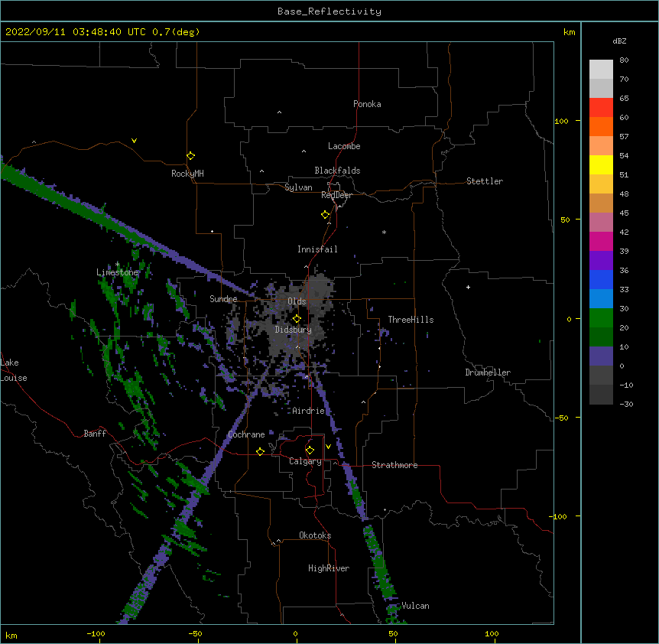659x644 pixels.
Task: Click the orange 57-60 dBZ legend swatch
Action: tap(601, 126)
